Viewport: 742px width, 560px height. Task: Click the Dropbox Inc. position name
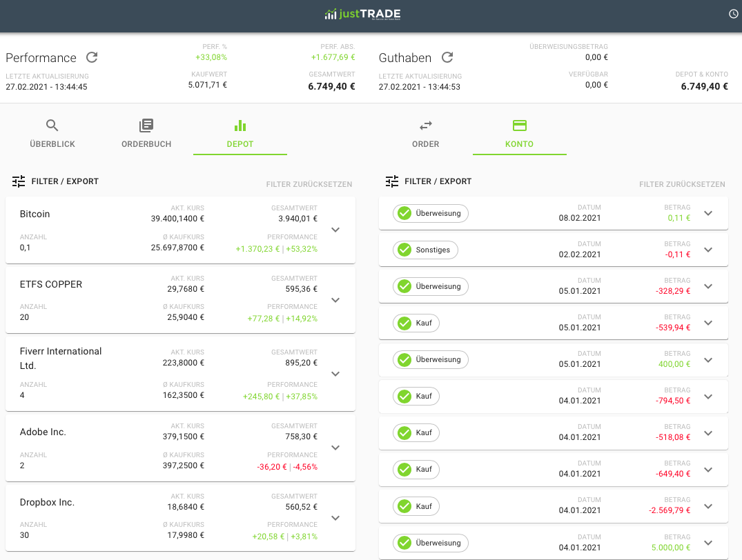(x=48, y=502)
